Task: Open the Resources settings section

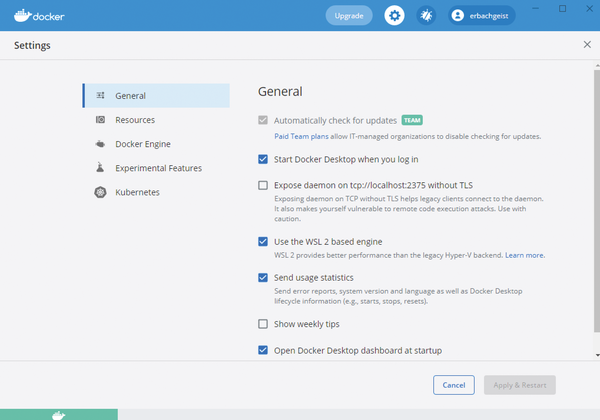Action: coord(156,120)
